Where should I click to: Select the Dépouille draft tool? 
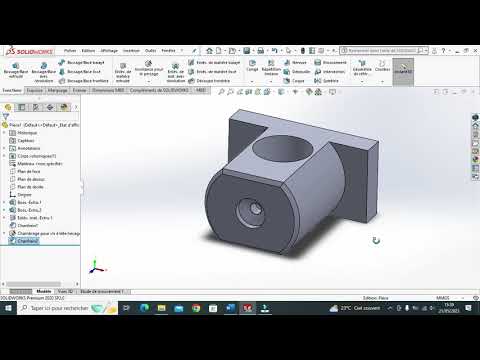point(297,71)
